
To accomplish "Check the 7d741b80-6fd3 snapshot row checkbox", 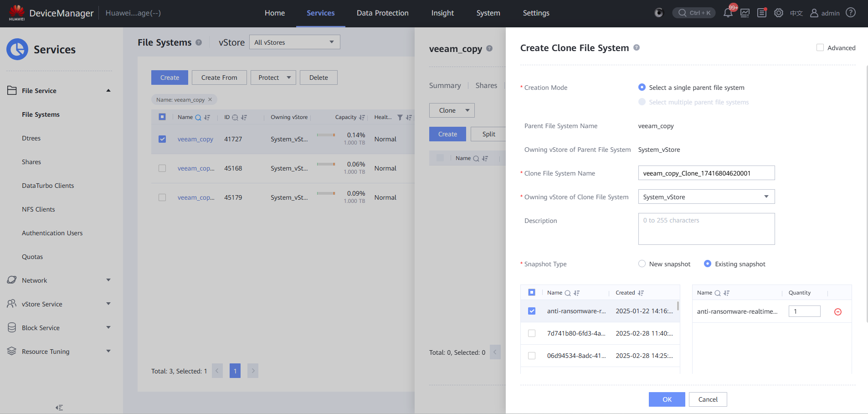I will pos(532,333).
